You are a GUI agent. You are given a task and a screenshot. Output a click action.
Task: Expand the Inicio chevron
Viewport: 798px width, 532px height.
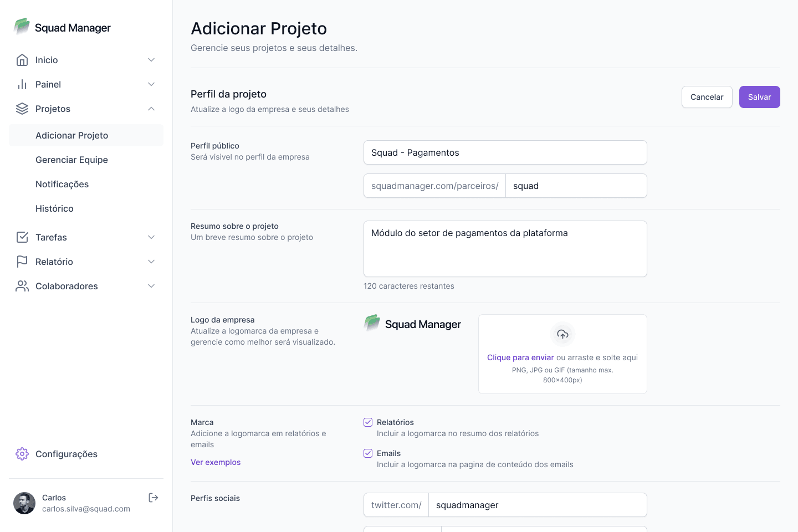click(x=151, y=60)
